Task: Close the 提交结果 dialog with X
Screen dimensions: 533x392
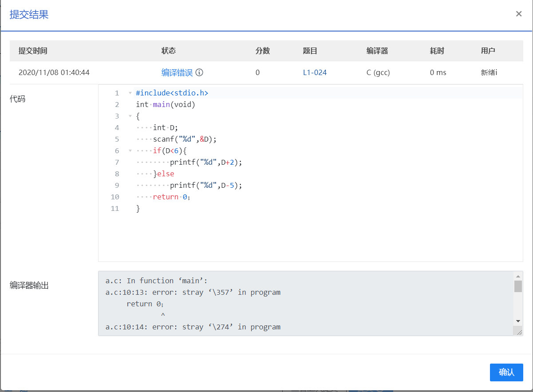Action: (x=518, y=14)
